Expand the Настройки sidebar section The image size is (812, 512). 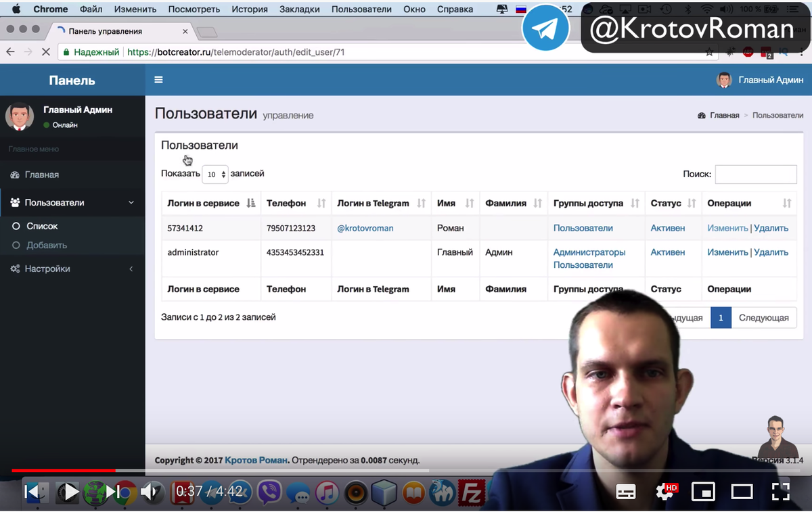(x=72, y=269)
